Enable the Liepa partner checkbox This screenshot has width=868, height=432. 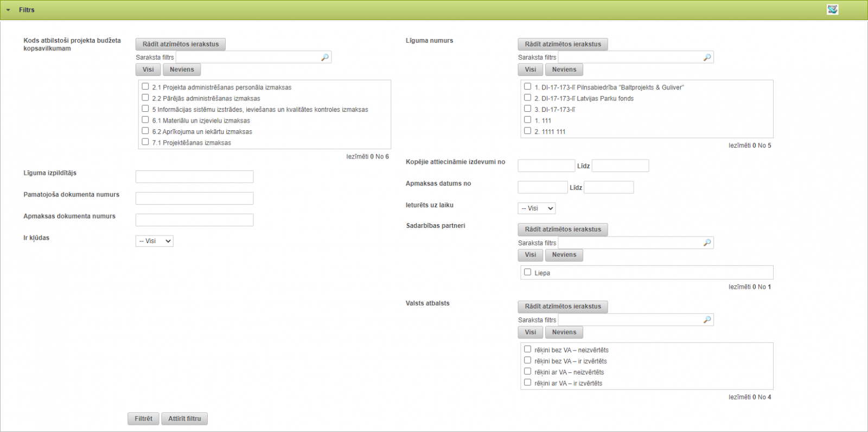(x=527, y=272)
